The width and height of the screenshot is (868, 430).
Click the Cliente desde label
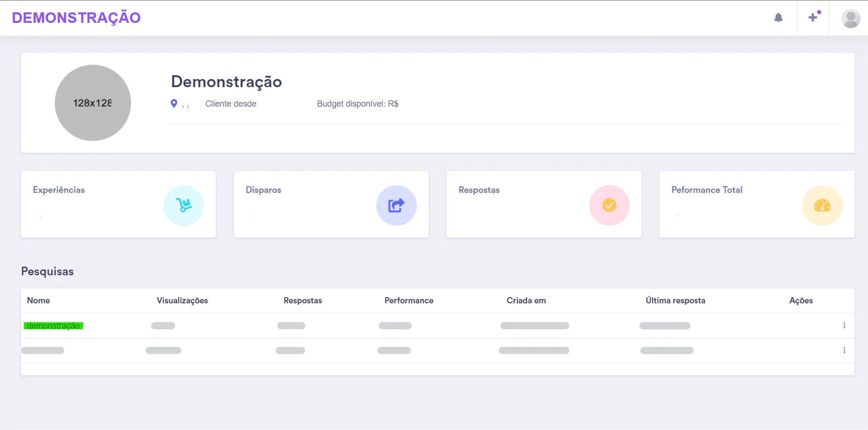231,104
